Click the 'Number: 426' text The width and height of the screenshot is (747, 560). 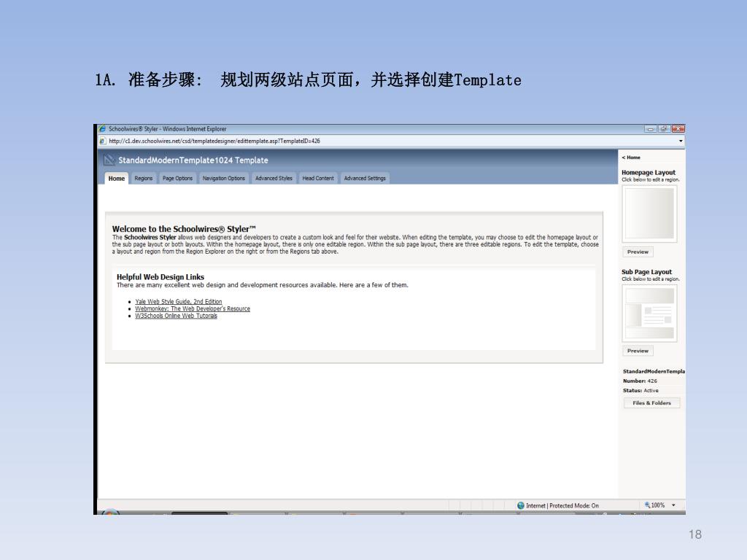[640, 381]
